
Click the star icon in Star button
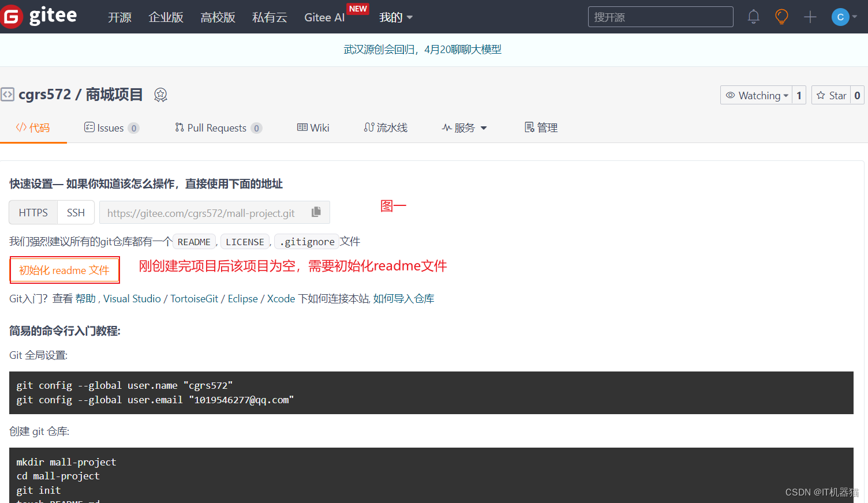(821, 95)
